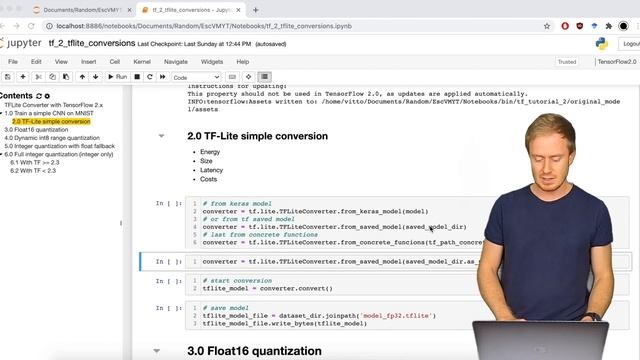The image size is (640, 360).
Task: Click the browser address bar URL
Action: click(204, 26)
